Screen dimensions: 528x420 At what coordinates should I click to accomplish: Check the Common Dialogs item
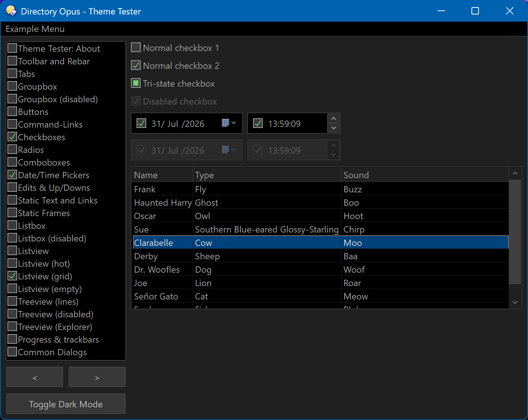click(x=12, y=352)
